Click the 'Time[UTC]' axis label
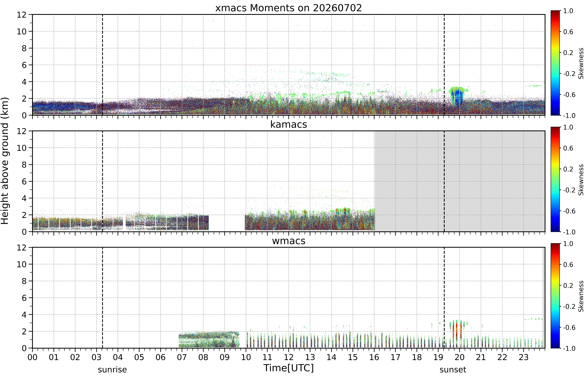This screenshot has width=588, height=378. (289, 368)
